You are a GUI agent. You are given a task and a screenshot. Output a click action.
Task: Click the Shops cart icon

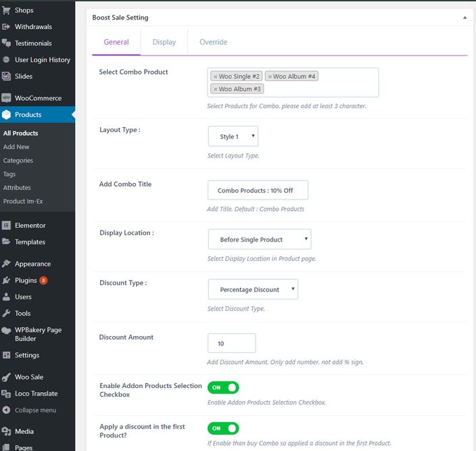6,10
